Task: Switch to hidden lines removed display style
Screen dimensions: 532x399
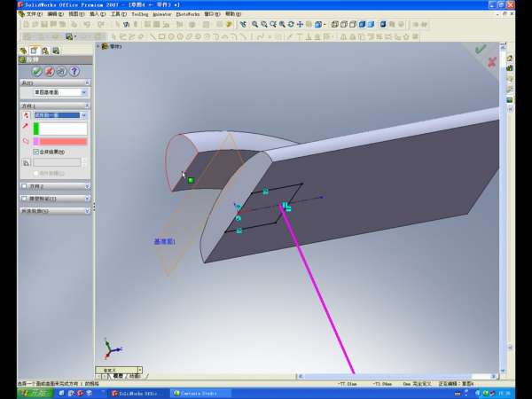Action: (353, 25)
